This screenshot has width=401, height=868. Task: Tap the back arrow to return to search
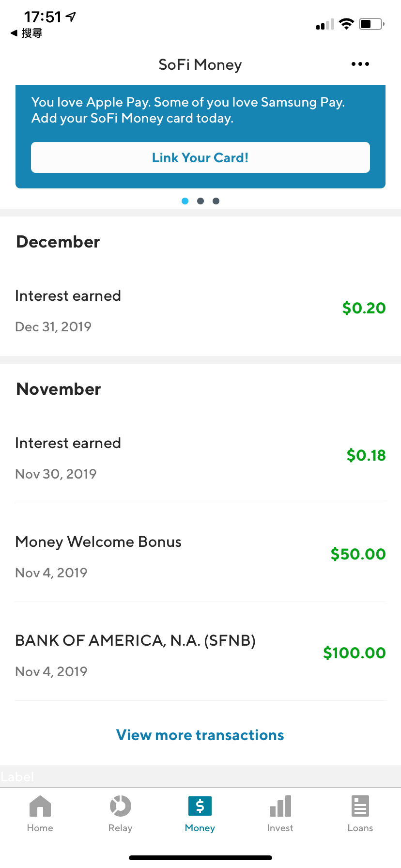(x=14, y=33)
